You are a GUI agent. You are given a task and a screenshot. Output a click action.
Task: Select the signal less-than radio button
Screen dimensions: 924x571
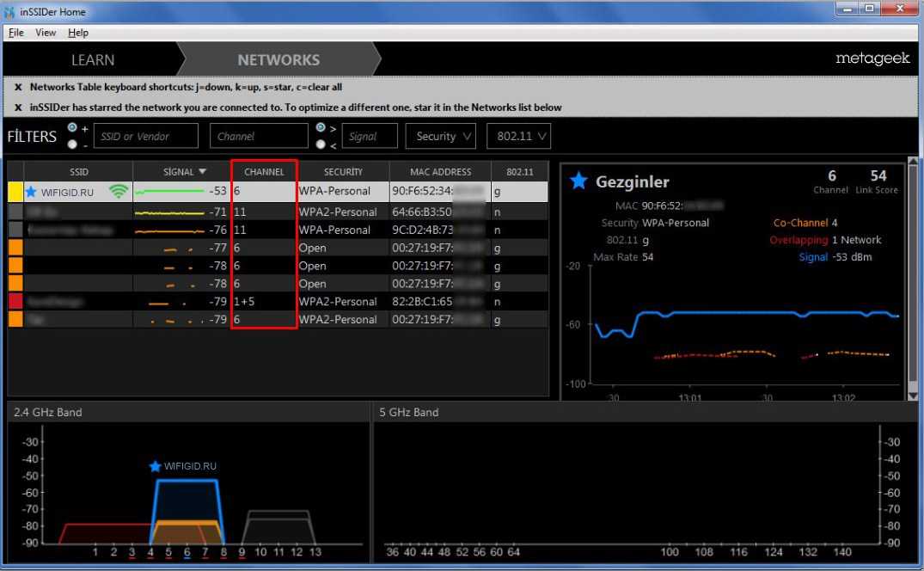point(321,144)
